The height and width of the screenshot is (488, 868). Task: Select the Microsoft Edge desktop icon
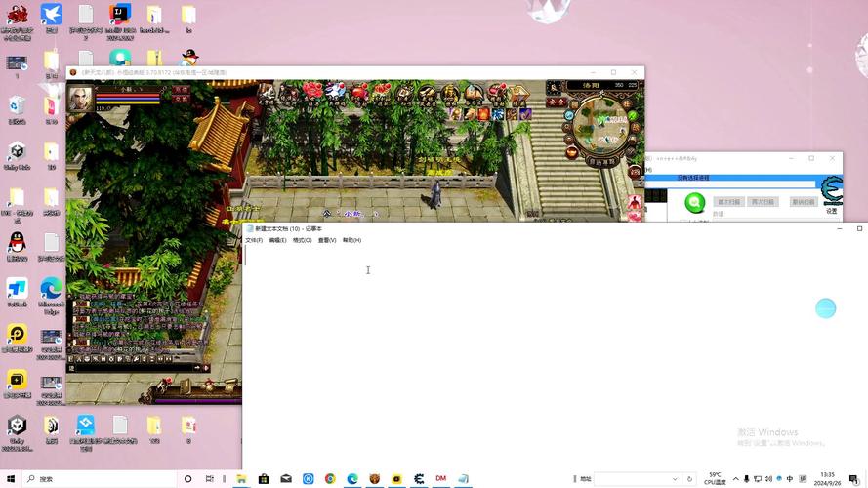[x=51, y=296]
